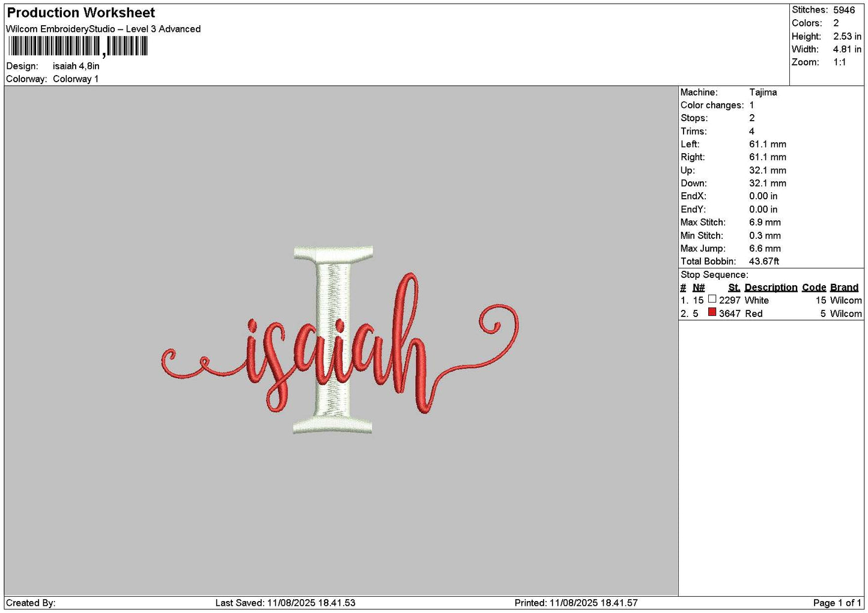
Task: Click the Max Jump value 6.6 mm
Action: (765, 248)
